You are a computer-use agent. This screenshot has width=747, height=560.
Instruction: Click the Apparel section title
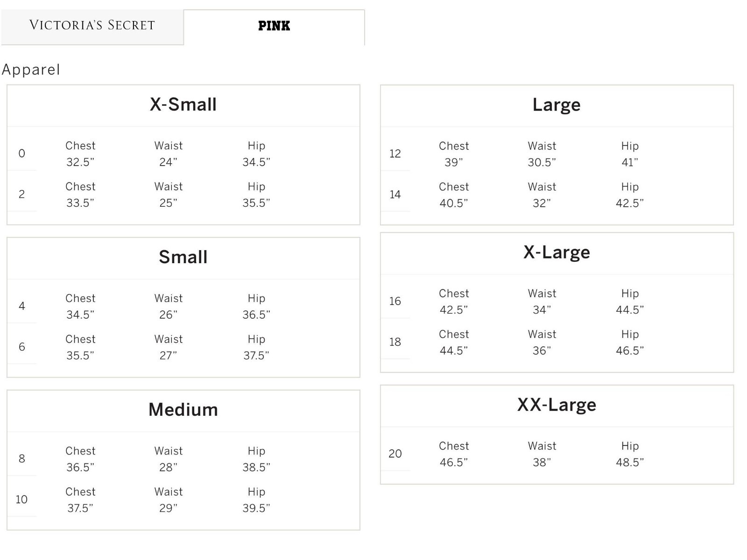click(31, 70)
